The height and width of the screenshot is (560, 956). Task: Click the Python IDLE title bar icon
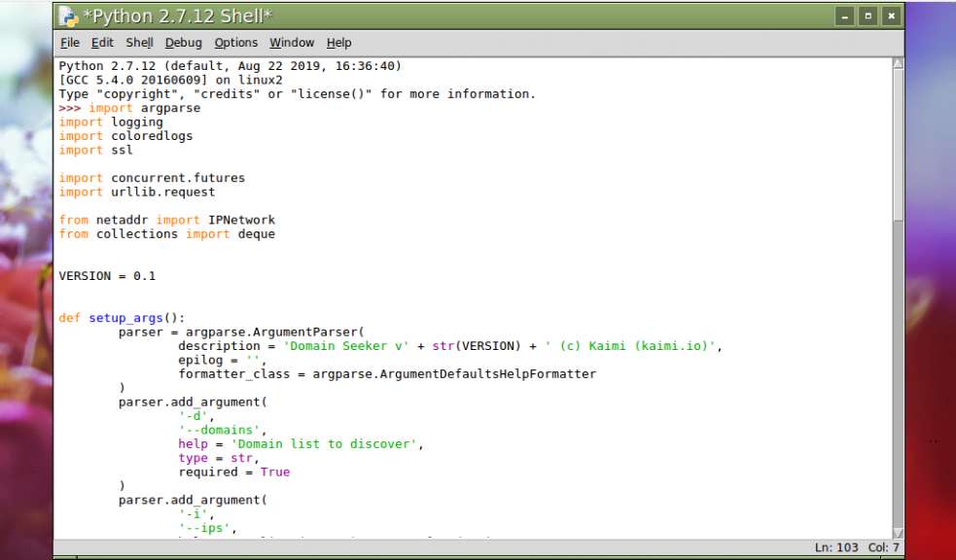tap(68, 17)
